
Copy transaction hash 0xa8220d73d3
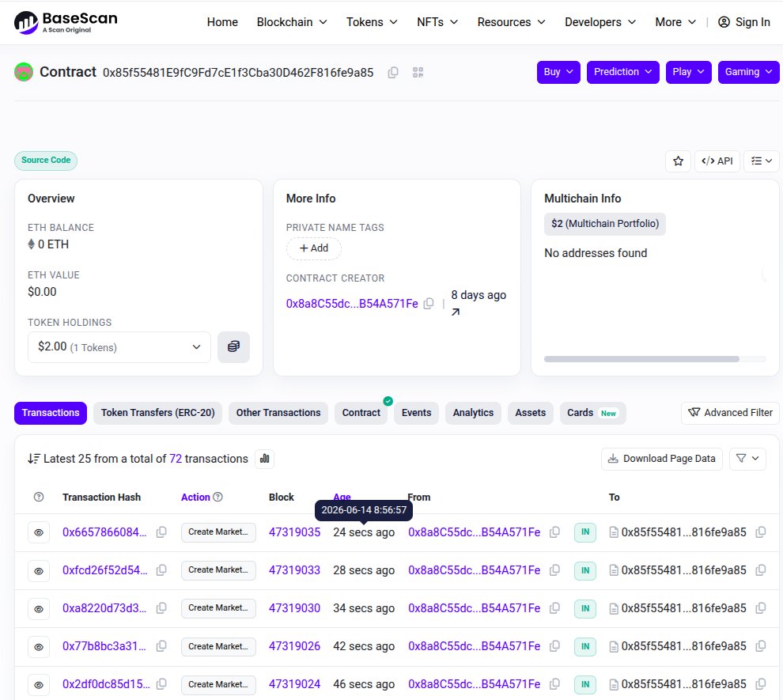point(161,608)
